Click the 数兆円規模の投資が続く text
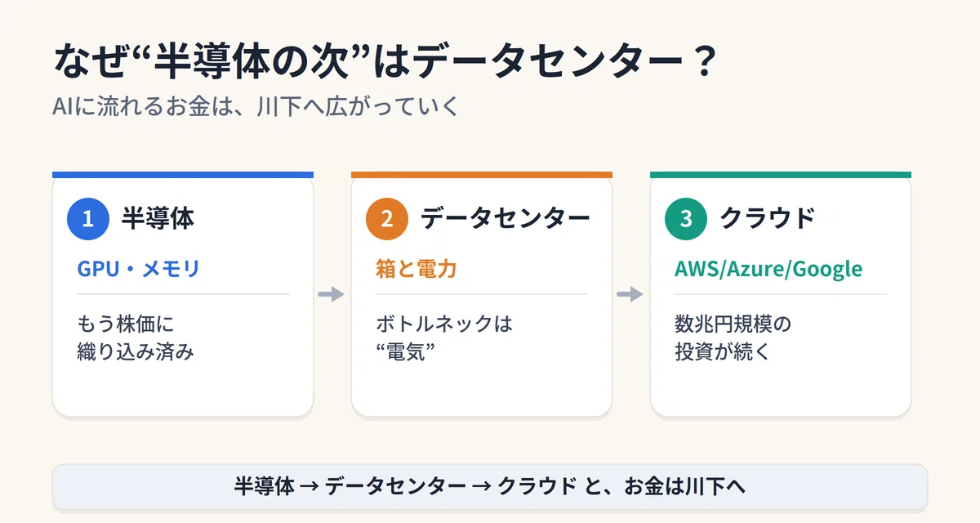This screenshot has height=523, width=980. [733, 338]
